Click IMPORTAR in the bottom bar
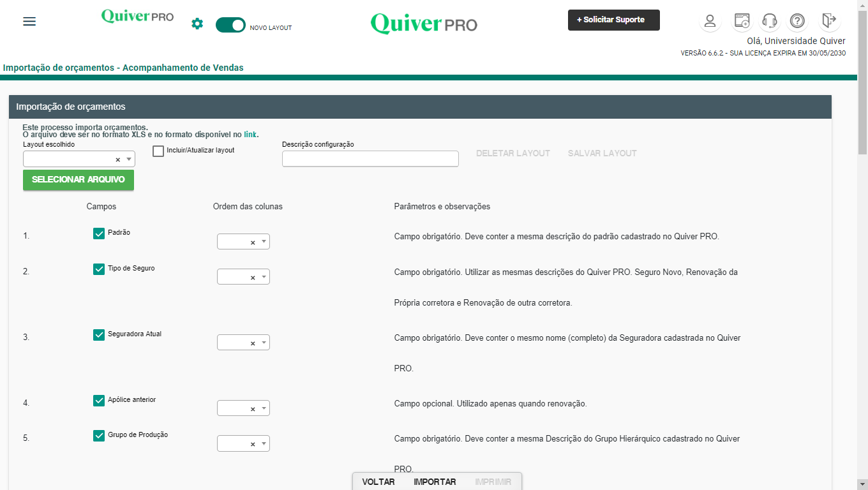This screenshot has width=868, height=490. click(435, 482)
